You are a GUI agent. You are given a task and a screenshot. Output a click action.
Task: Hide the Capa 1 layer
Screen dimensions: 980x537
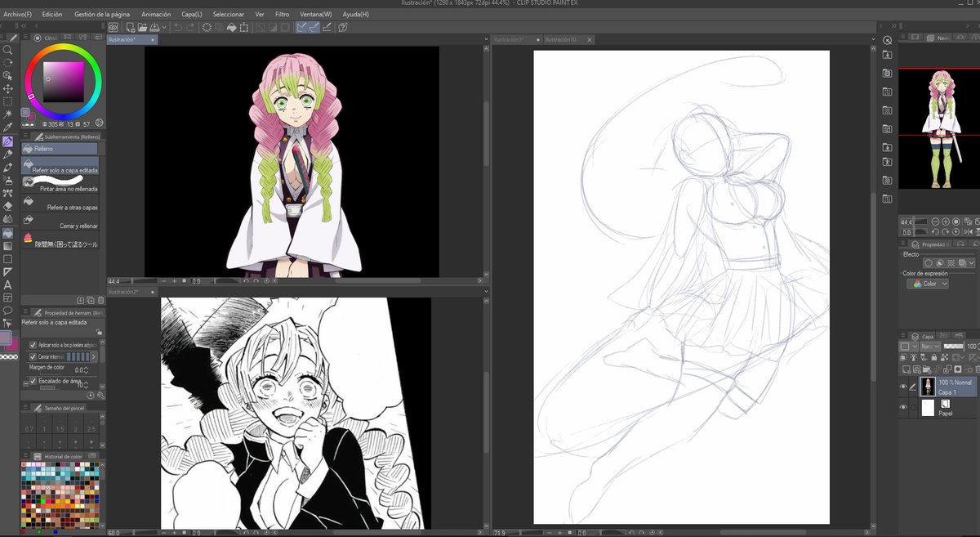click(x=903, y=387)
